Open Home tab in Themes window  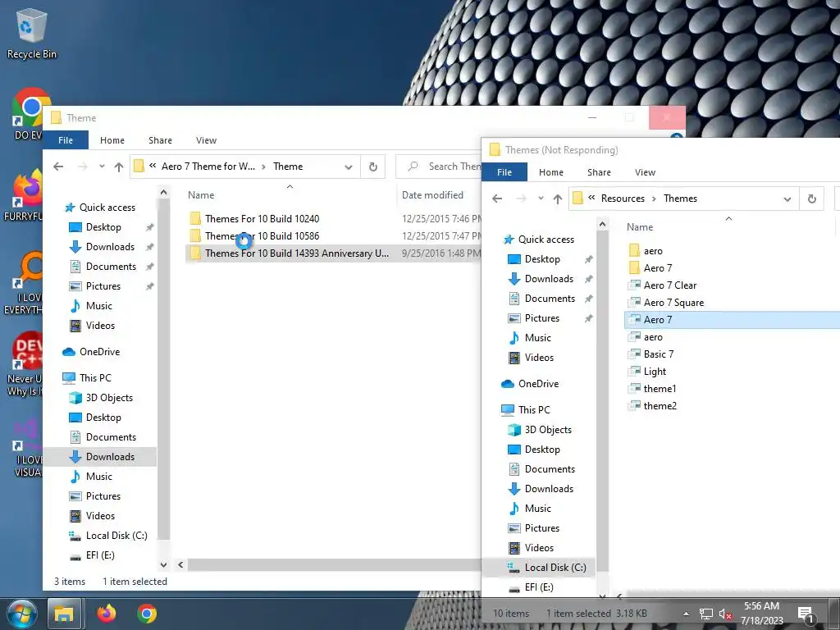[551, 172]
